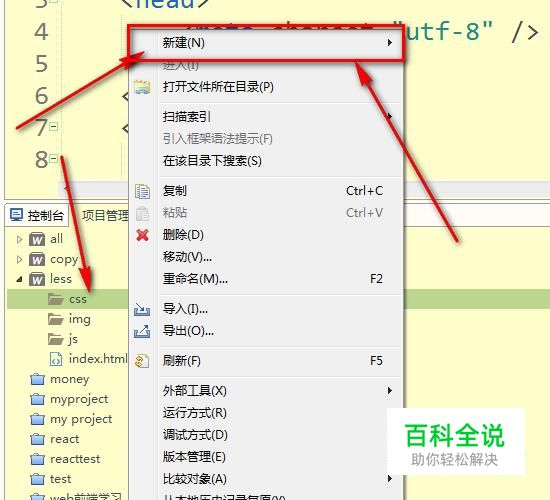
Task: Open the 新建(N) submenu entry
Action: (266, 43)
